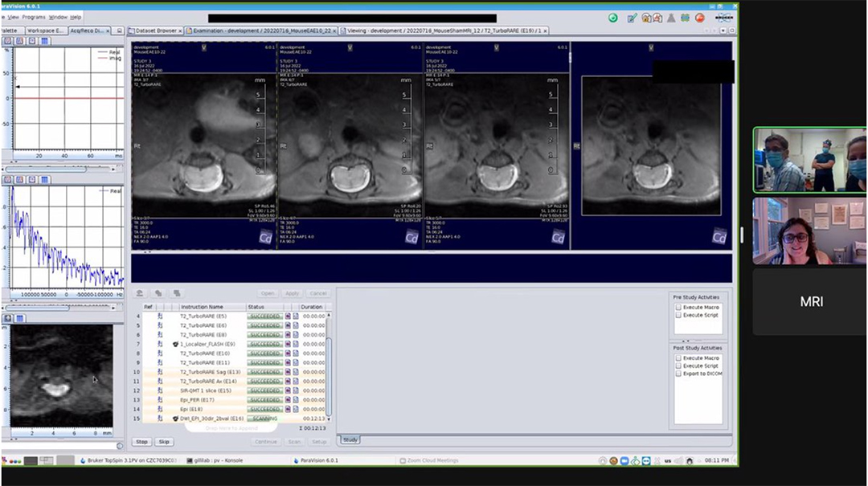This screenshot has height=486, width=868.
Task: Enable Execute Macro under Pre Study Activities
Action: [x=679, y=308]
